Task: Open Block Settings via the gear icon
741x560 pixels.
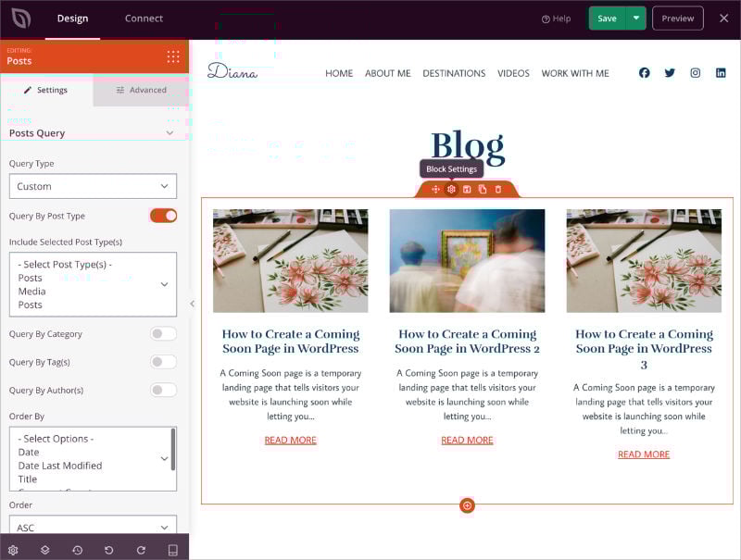Action: [452, 188]
